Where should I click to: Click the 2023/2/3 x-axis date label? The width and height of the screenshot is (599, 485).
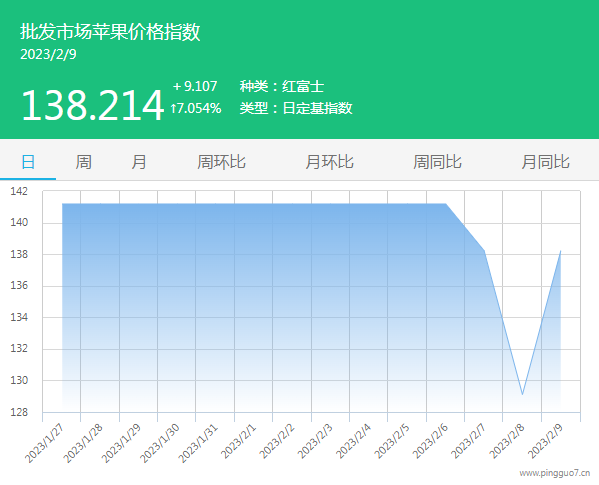(x=315, y=441)
